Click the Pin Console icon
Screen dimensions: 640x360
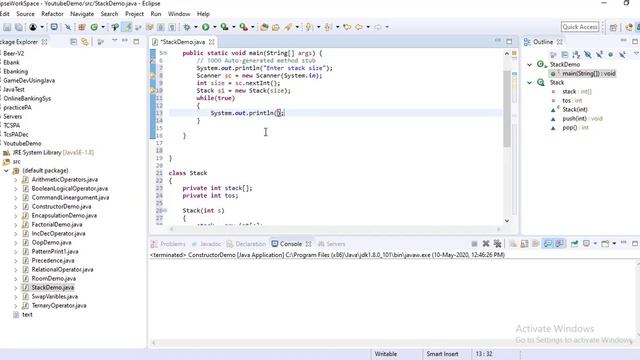(x=575, y=244)
